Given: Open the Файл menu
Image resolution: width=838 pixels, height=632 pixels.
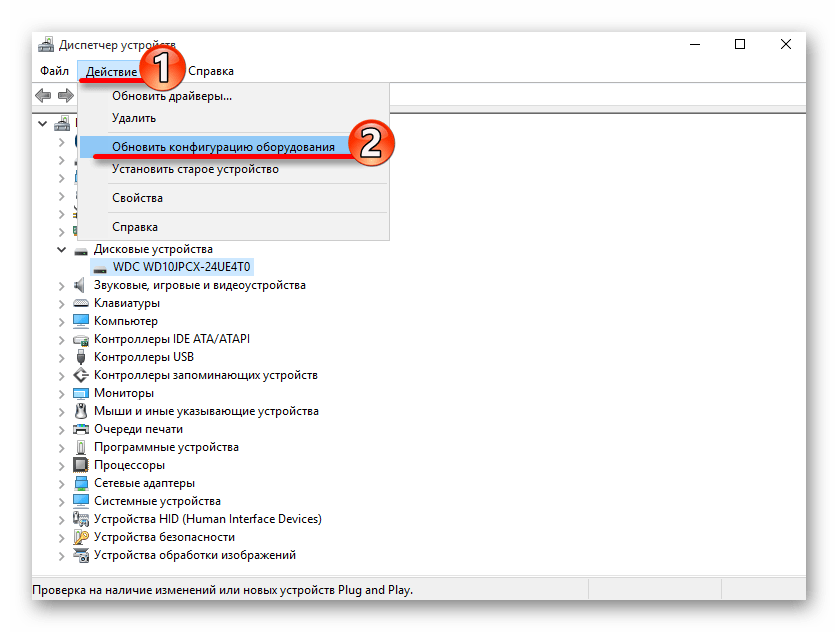Looking at the screenshot, I should 55,71.
